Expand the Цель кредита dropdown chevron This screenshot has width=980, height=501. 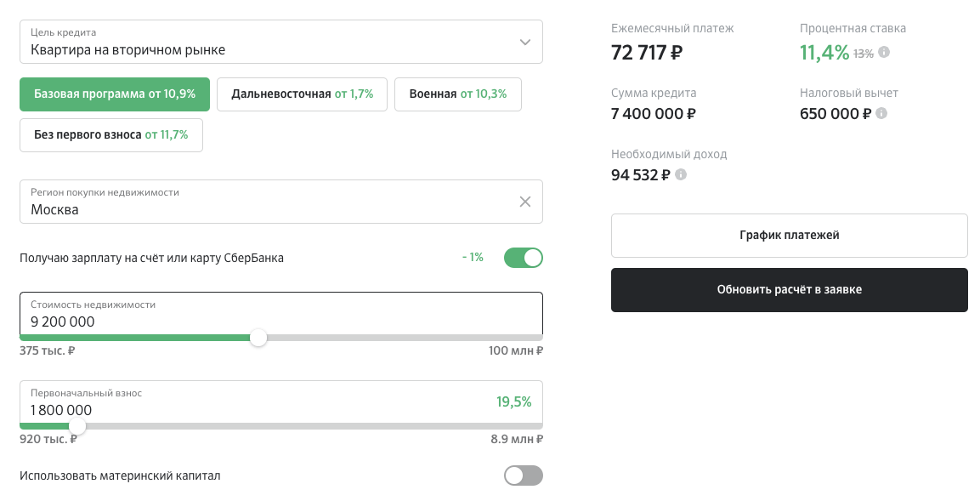tap(525, 42)
